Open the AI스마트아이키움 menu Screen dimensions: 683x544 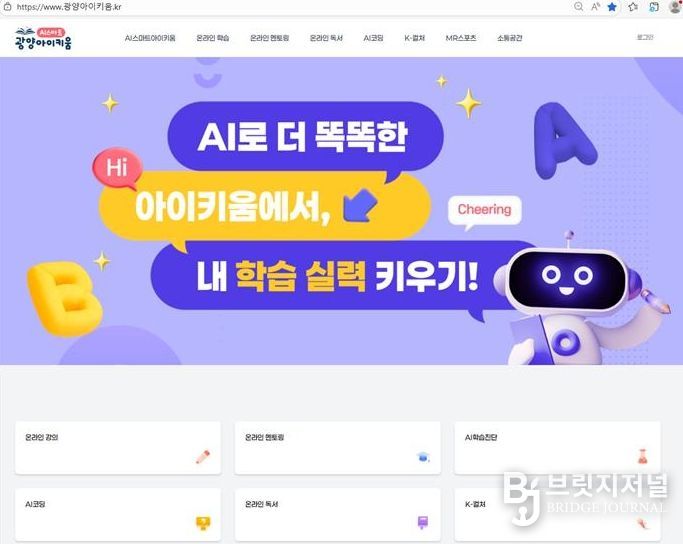point(150,38)
